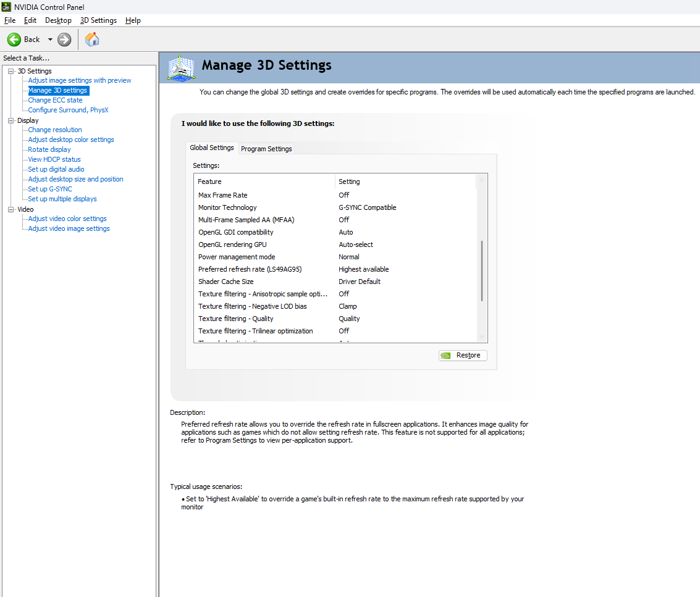Click the Clamp setting value
The width and height of the screenshot is (700, 597).
(x=347, y=306)
